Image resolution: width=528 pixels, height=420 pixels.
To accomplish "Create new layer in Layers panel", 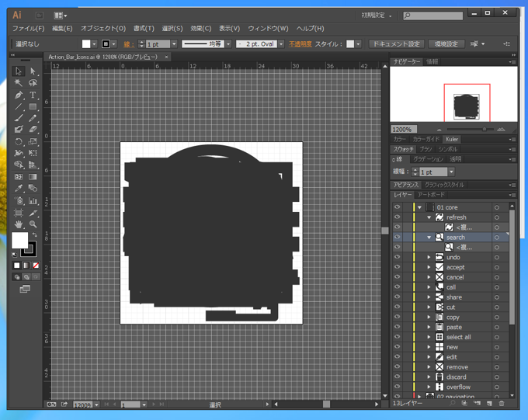I will (489, 404).
